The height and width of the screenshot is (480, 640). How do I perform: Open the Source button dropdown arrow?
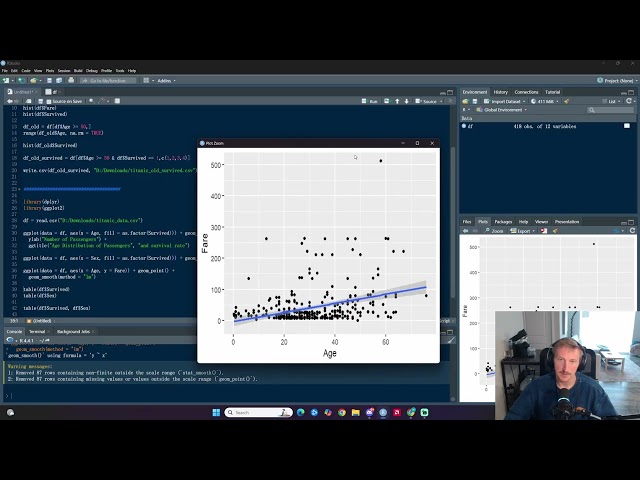[441, 101]
